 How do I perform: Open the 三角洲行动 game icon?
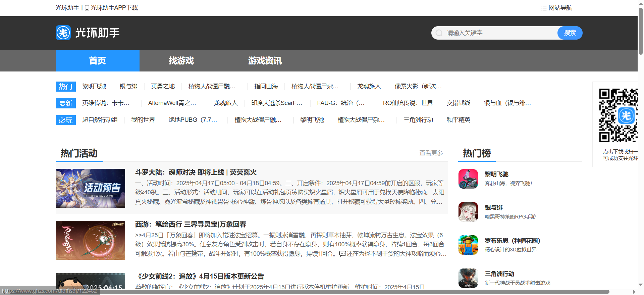468,278
